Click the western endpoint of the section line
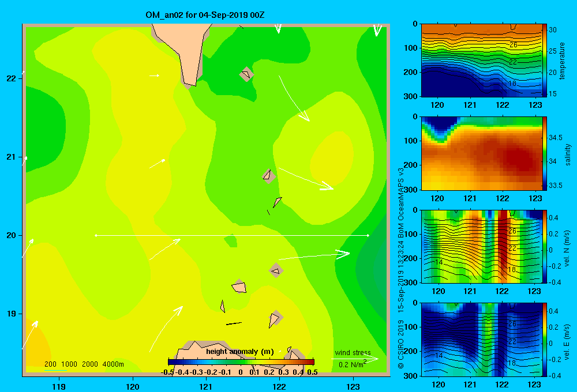The height and width of the screenshot is (392, 577). click(x=96, y=235)
